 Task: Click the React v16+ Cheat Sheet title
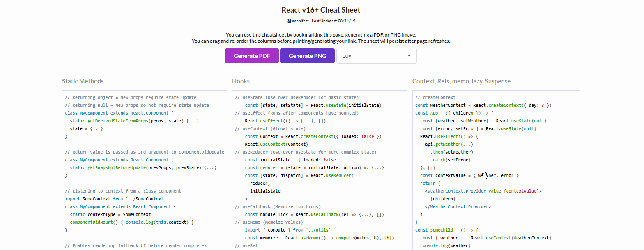[321, 10]
